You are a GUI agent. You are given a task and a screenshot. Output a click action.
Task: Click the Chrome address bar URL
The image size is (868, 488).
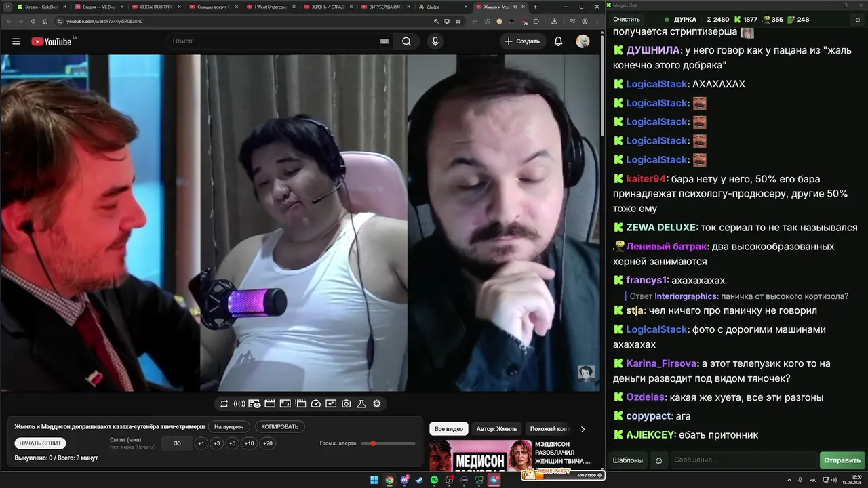pos(104,21)
